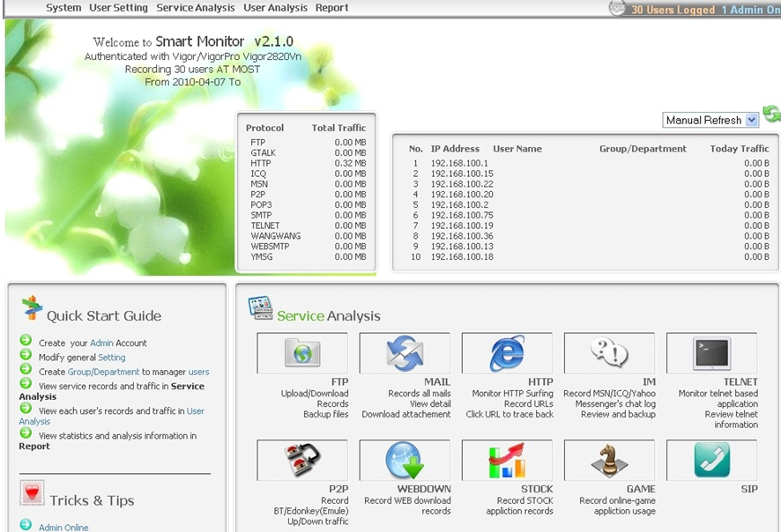Viewport: 781px width, 532px height.
Task: Open the User Analysis menu
Action: tap(275, 8)
